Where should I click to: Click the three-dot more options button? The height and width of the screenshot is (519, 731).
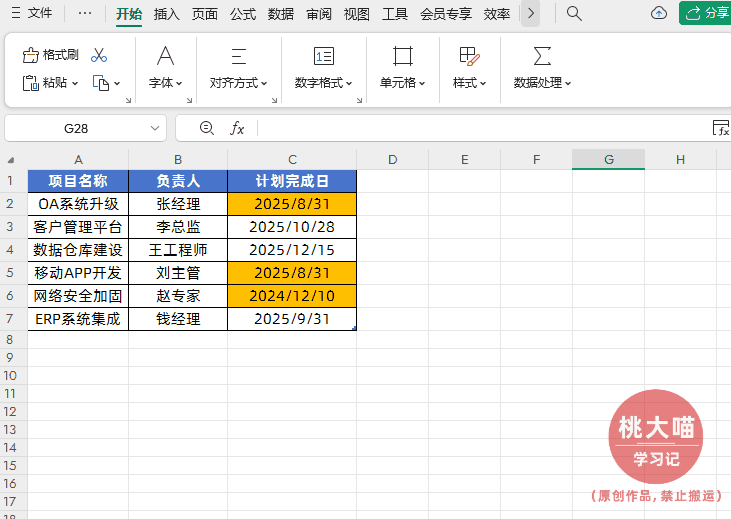click(85, 13)
